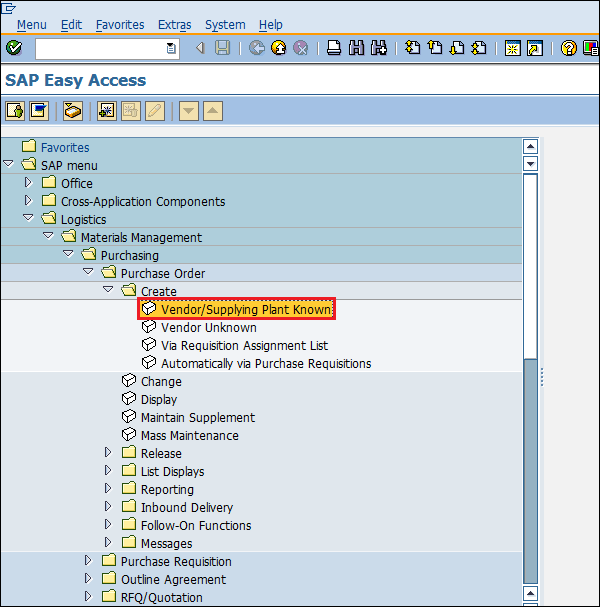Collapse the Purchasing node

point(68,254)
